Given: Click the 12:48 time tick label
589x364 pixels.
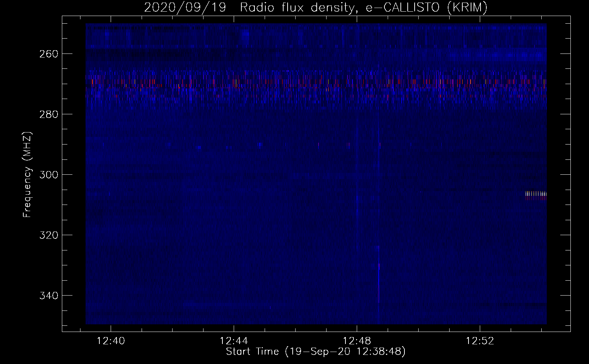Looking at the screenshot, I should tap(357, 341).
